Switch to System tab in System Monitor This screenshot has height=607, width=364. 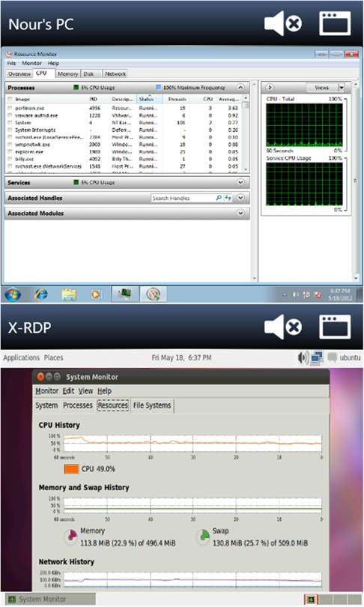pos(46,405)
